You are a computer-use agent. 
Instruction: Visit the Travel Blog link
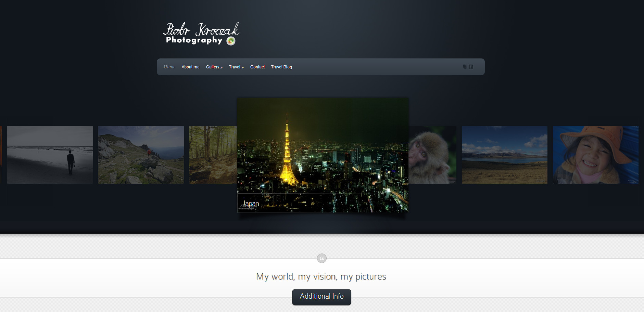point(281,67)
